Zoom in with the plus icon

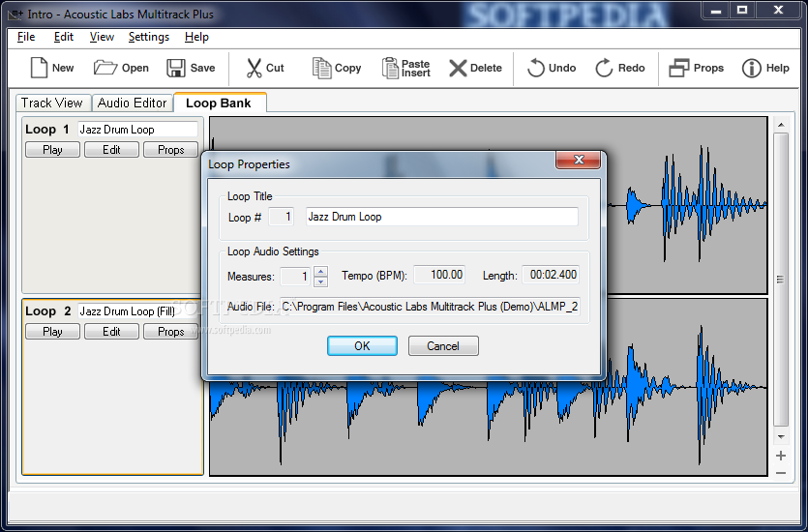[x=781, y=456]
